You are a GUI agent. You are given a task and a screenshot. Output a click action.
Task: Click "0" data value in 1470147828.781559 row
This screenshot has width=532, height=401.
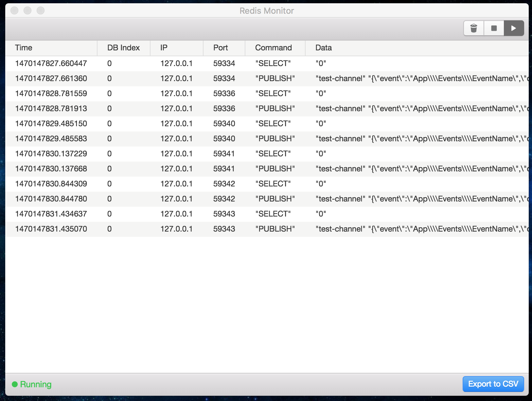pos(321,94)
